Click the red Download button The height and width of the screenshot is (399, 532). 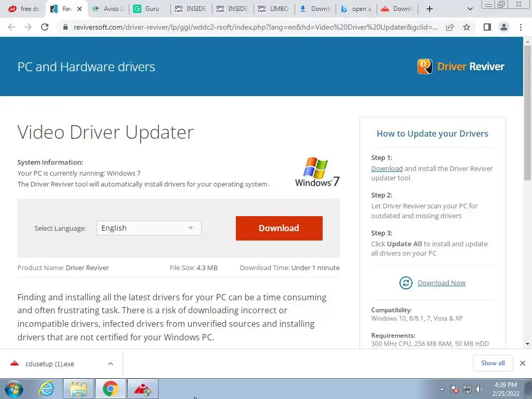click(279, 229)
